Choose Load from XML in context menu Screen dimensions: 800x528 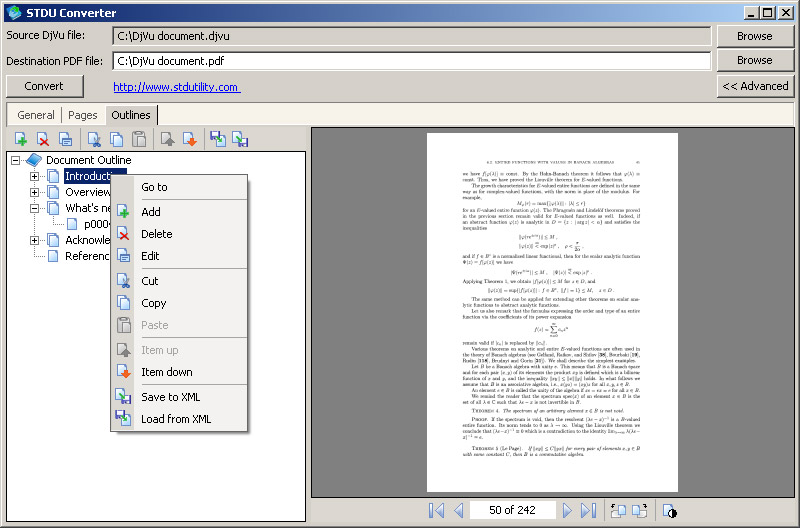(179, 419)
